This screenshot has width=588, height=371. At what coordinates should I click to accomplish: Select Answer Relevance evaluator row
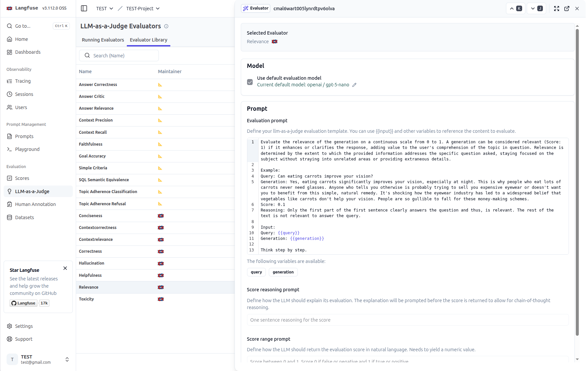(155, 108)
